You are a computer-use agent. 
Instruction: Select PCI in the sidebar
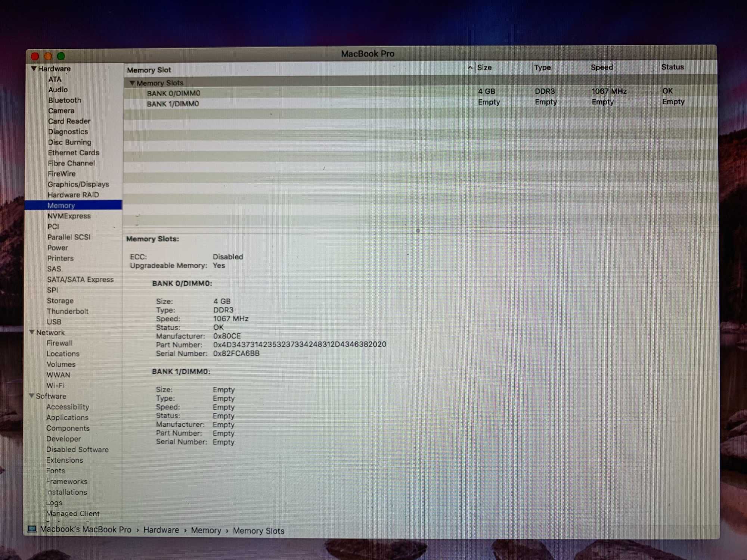pyautogui.click(x=53, y=227)
